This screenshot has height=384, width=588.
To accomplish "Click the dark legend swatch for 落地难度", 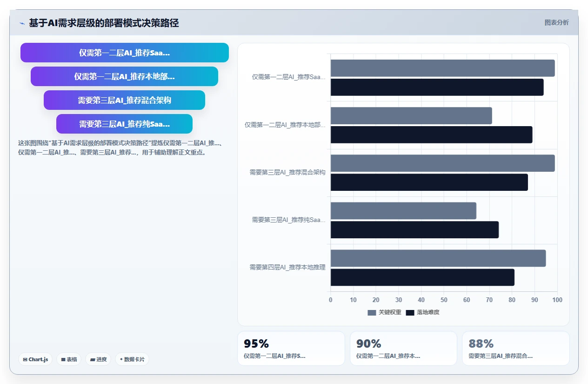I will tap(410, 312).
